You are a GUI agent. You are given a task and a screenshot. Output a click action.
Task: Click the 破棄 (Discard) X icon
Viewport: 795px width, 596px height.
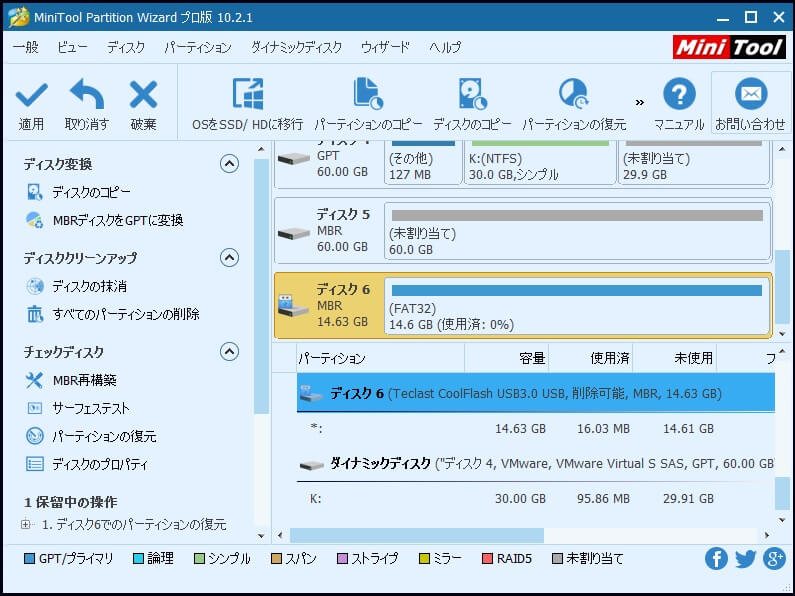click(x=143, y=96)
